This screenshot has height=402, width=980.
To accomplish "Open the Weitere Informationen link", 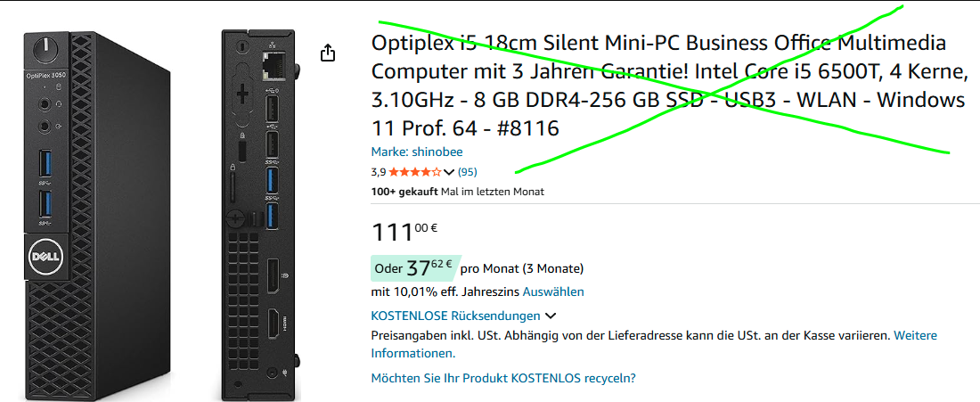I will [x=654, y=344].
